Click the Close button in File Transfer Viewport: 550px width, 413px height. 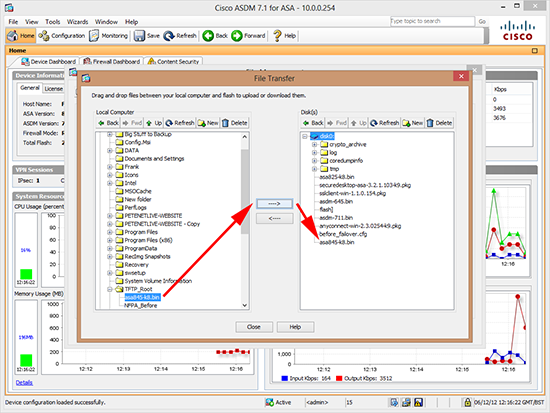(254, 327)
